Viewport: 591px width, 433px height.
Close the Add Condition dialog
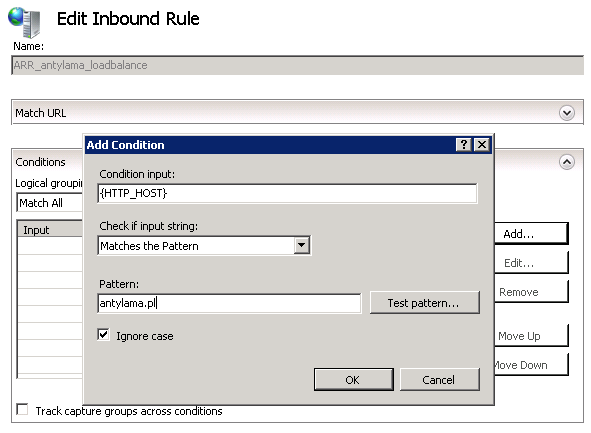click(482, 145)
